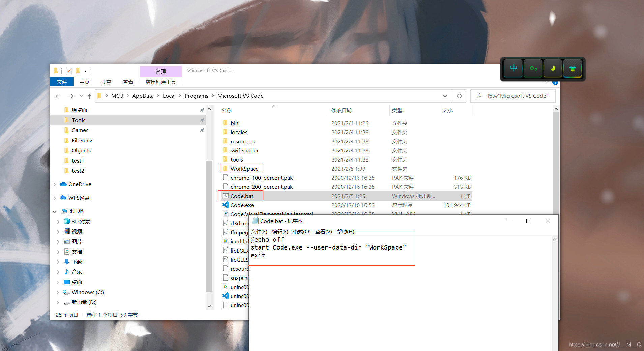
Task: Click Local in address breadcrumb
Action: coord(169,96)
